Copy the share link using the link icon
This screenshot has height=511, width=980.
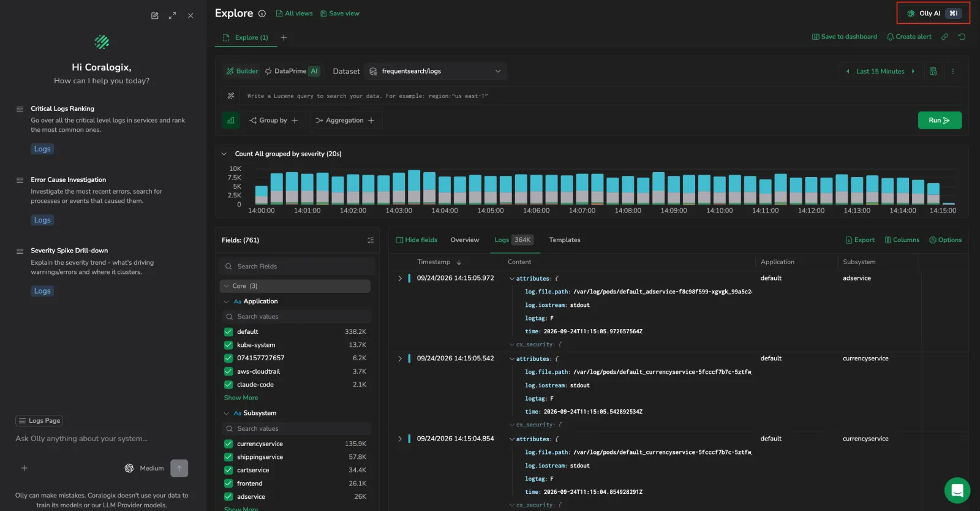click(x=944, y=37)
